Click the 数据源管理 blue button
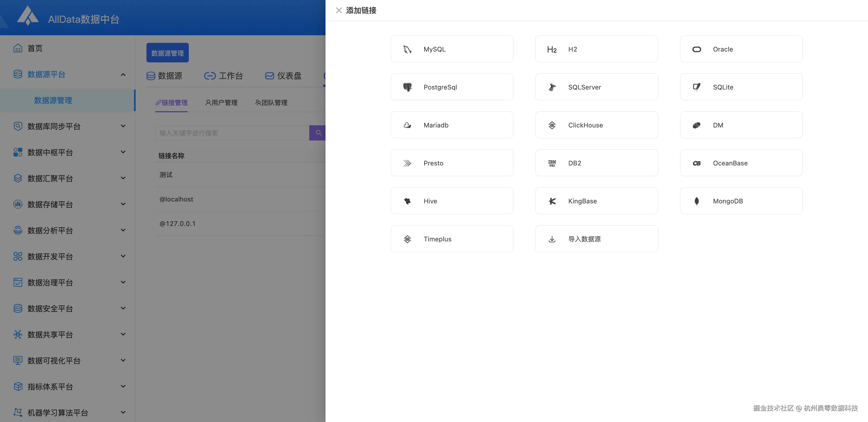Viewport: 868px width, 422px height. (x=167, y=53)
